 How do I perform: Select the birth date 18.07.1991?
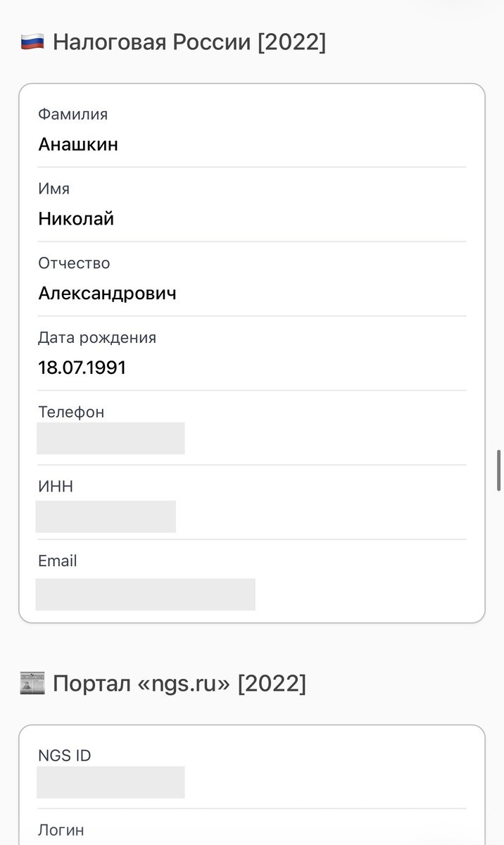tap(82, 368)
